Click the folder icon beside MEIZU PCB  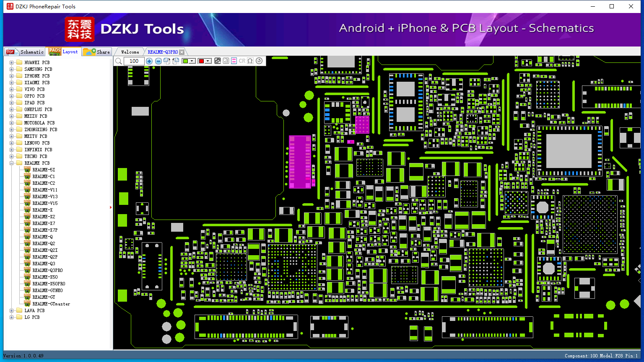coord(19,116)
